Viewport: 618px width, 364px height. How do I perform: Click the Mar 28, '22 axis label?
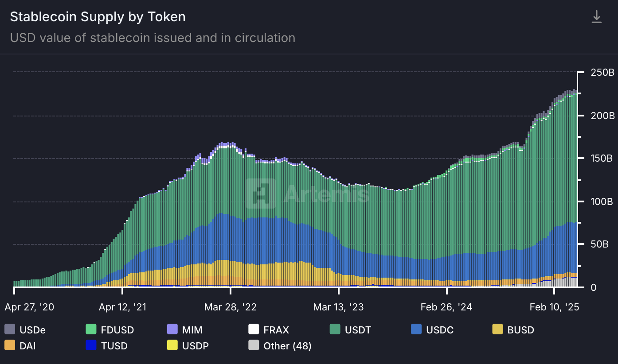[230, 307]
